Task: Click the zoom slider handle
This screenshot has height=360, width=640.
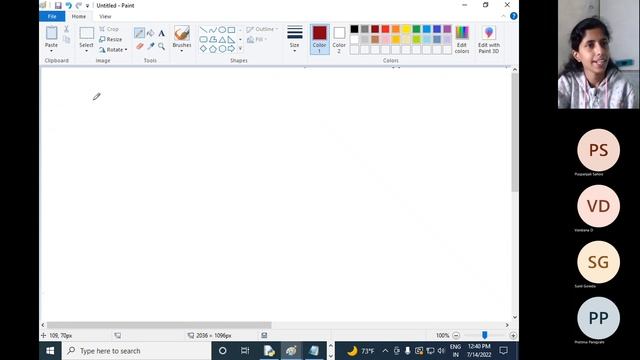Action: point(484,335)
